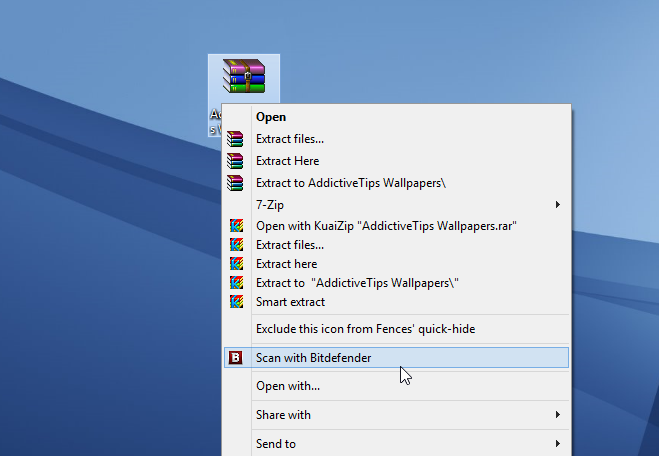The image size is (659, 456).
Task: Select Exclude this icon from Fences' quick-hide
Action: click(396, 329)
